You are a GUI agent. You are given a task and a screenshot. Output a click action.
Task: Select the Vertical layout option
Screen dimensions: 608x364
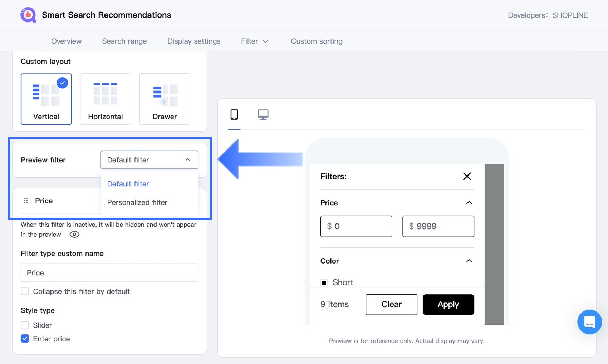46,99
